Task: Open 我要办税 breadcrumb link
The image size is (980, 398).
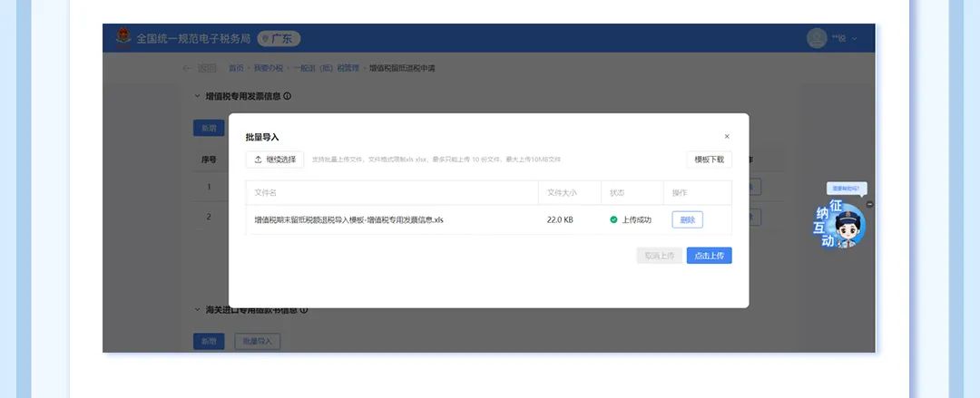Action: [x=268, y=68]
